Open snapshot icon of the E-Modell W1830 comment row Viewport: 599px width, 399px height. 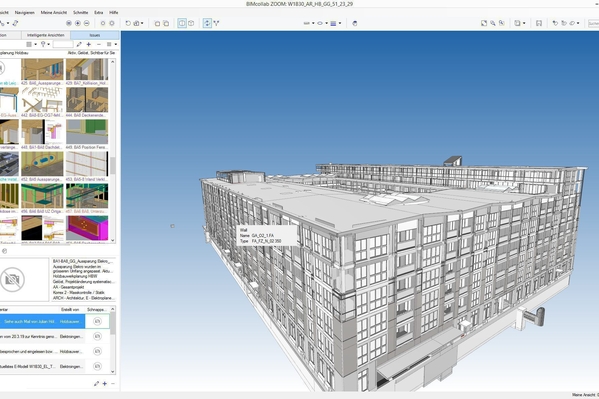coord(97,366)
